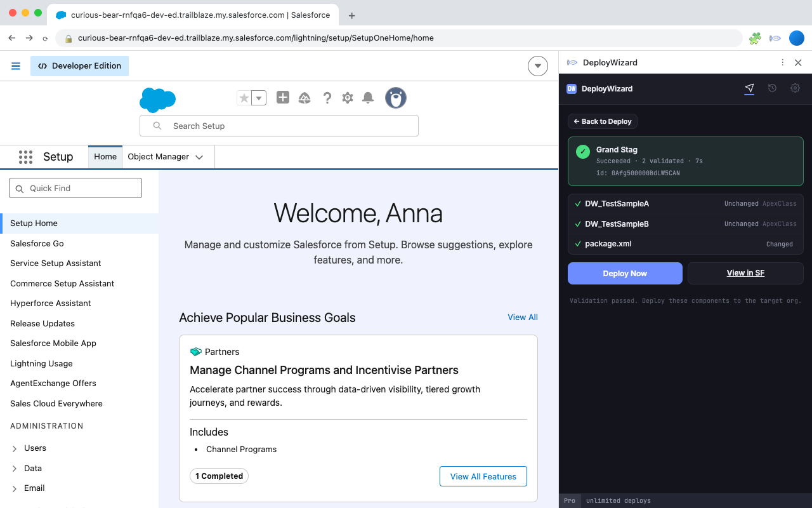
Task: Click the Deploy Now button
Action: (625, 273)
